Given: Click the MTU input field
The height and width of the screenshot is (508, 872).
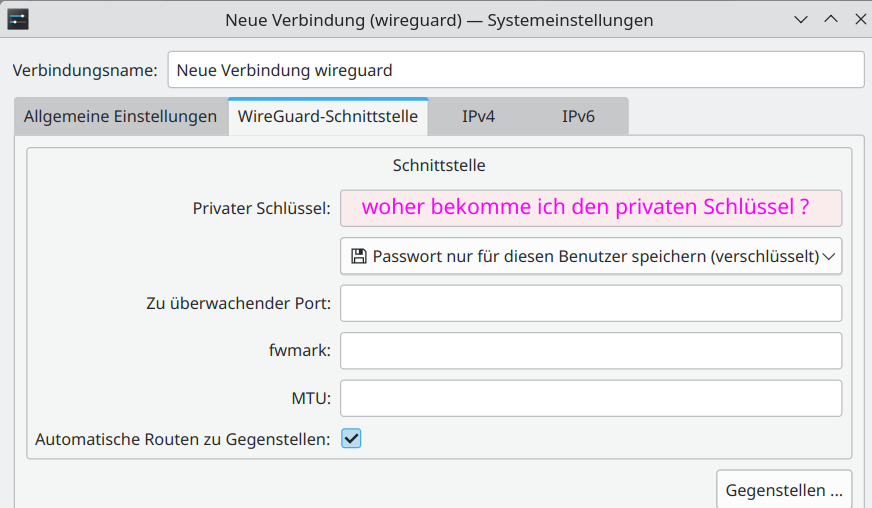Looking at the screenshot, I should (590, 399).
